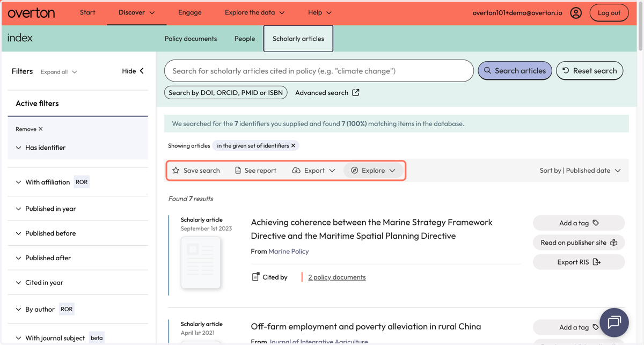Click the overton101+demo@overton.io account text

tap(517, 13)
